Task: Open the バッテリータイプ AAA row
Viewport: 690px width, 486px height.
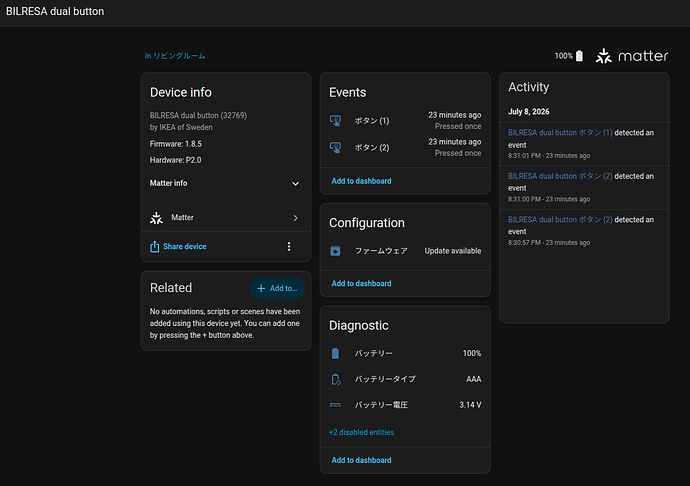Action: click(405, 379)
